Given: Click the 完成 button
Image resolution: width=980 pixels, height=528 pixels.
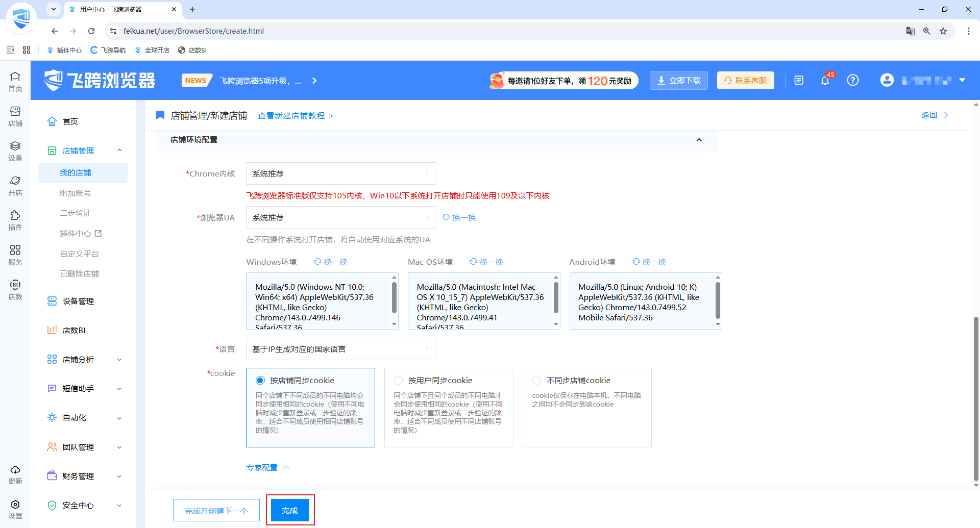Looking at the screenshot, I should [x=290, y=510].
